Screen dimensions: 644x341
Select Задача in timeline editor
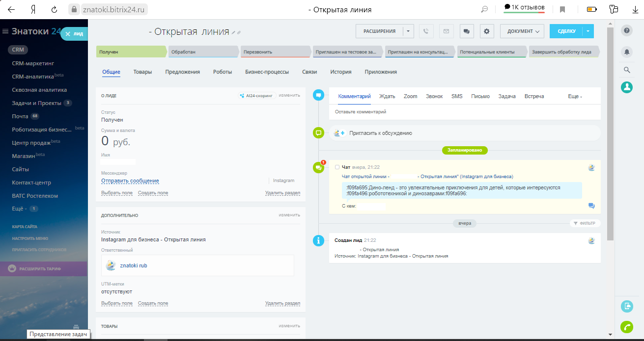click(x=507, y=97)
